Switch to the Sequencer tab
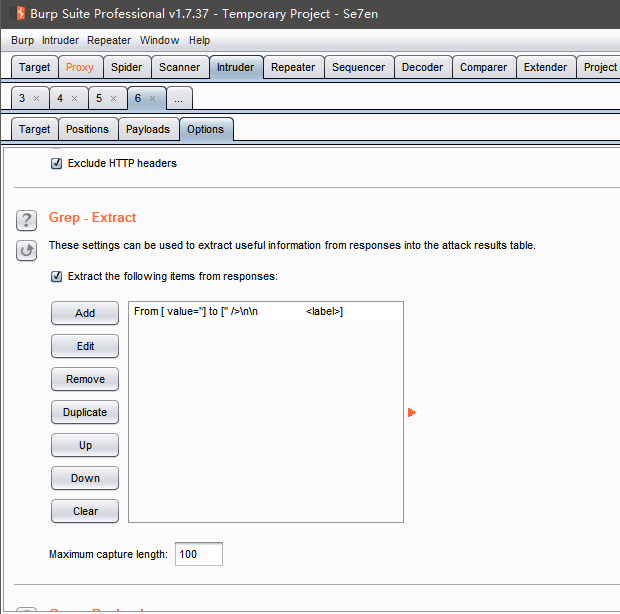Image resolution: width=620 pixels, height=614 pixels. tap(359, 67)
